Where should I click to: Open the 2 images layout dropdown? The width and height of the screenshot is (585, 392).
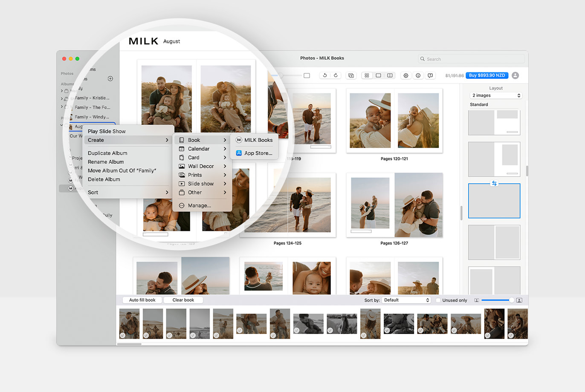496,95
